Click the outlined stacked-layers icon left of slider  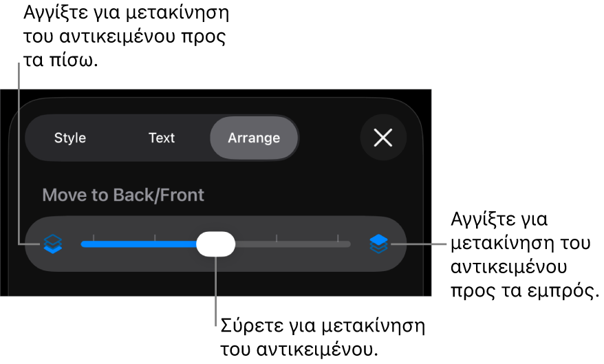53,244
